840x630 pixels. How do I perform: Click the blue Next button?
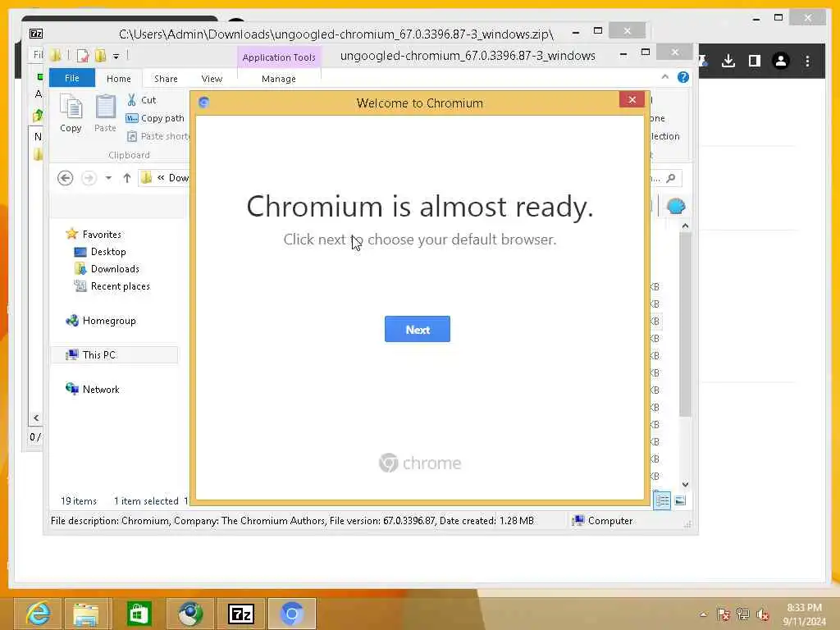tap(418, 329)
